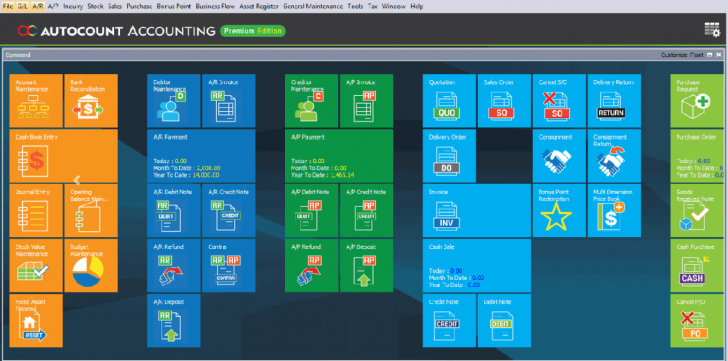Open the Bonus Point menu
This screenshot has height=361, width=728.
click(174, 6)
